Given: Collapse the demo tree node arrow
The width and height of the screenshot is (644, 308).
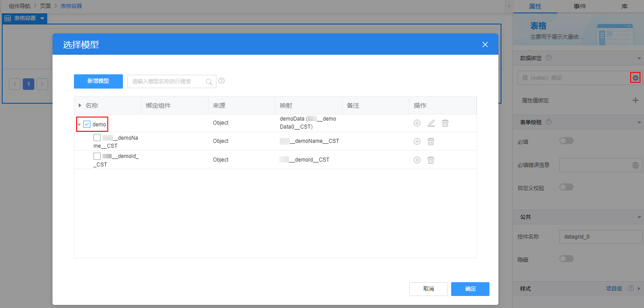Looking at the screenshot, I should tap(79, 125).
